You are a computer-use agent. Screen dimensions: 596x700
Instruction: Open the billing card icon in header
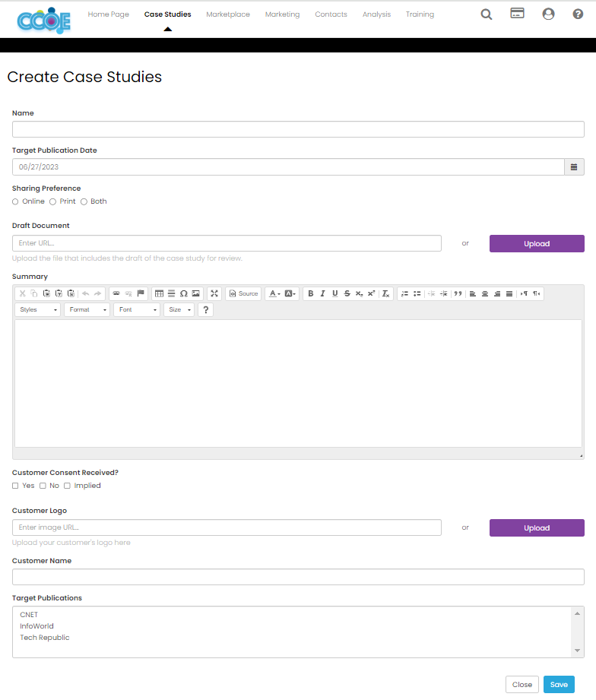click(x=517, y=14)
